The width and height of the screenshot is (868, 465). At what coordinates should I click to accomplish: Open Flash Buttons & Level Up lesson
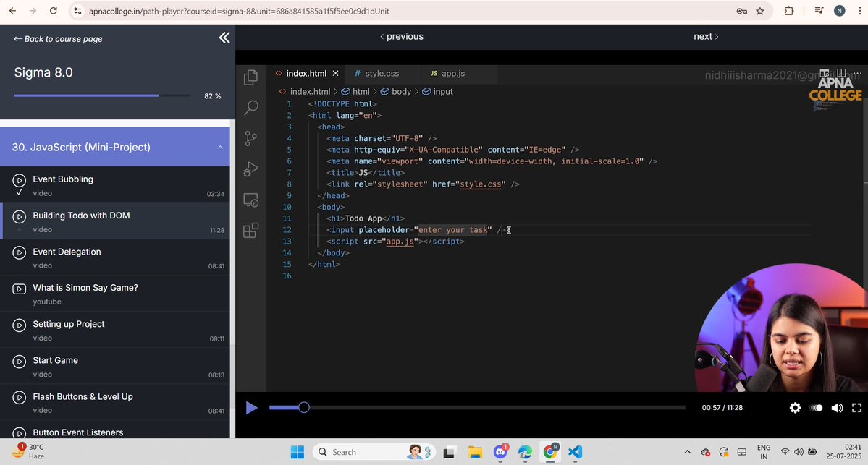coord(114,403)
